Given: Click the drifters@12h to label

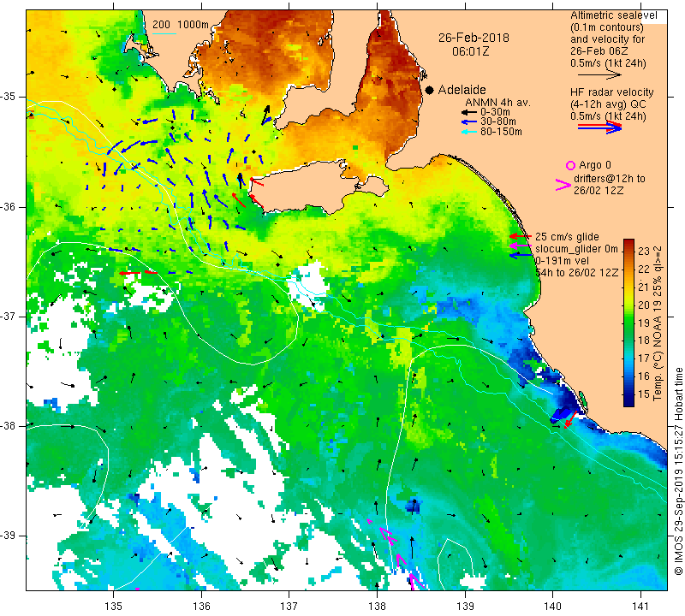Looking at the screenshot, I should (x=610, y=179).
